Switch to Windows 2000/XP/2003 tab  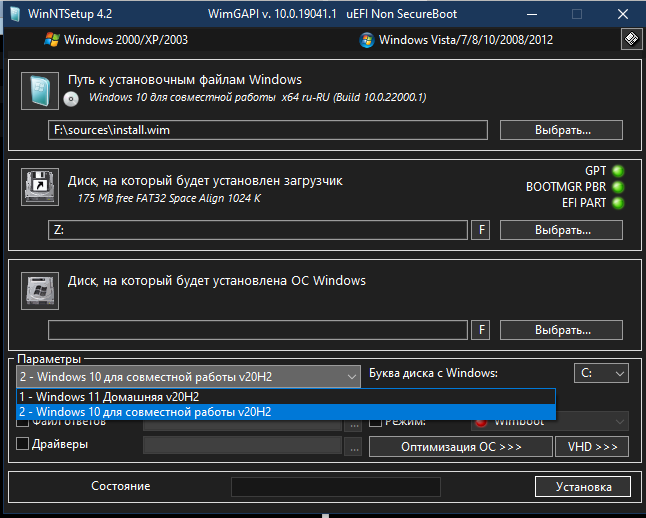pyautogui.click(x=116, y=40)
